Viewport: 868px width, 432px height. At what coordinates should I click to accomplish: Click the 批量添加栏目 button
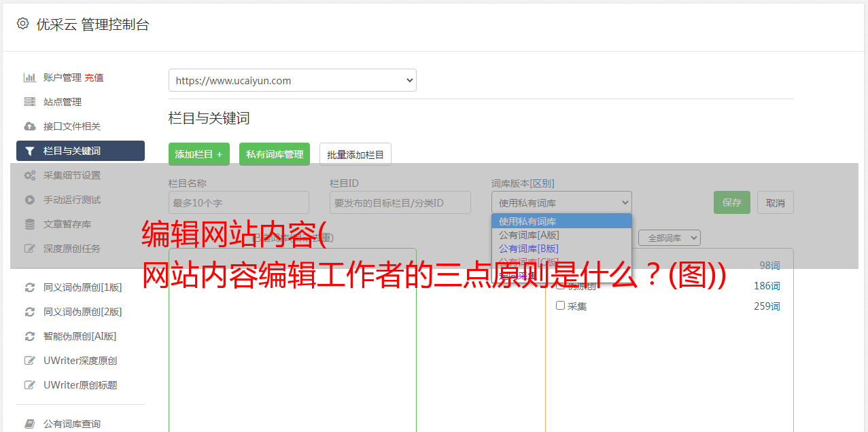click(355, 154)
